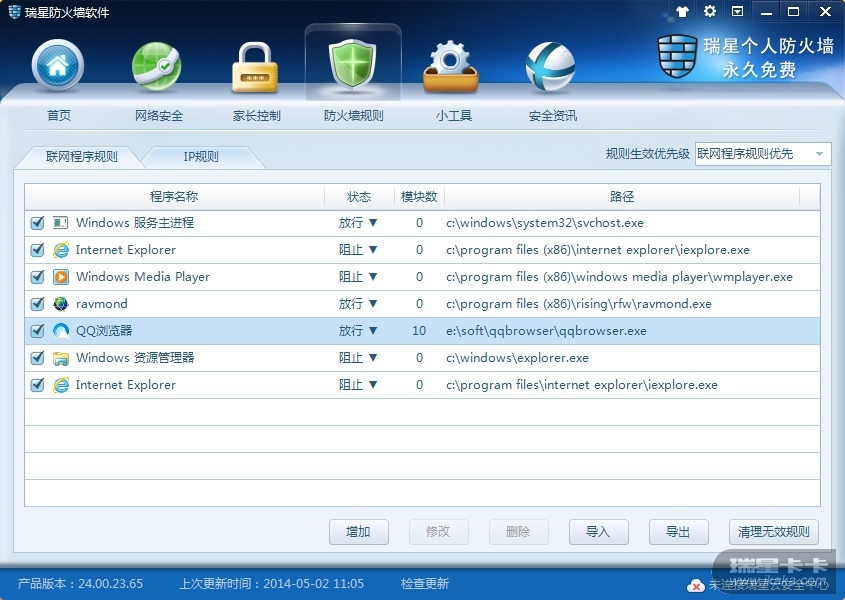
Task: Open the 网络安全 navigation label
Action: tap(158, 115)
